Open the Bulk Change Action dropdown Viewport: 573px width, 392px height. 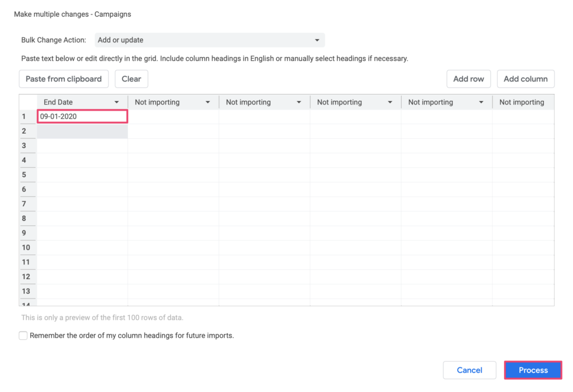pyautogui.click(x=210, y=40)
